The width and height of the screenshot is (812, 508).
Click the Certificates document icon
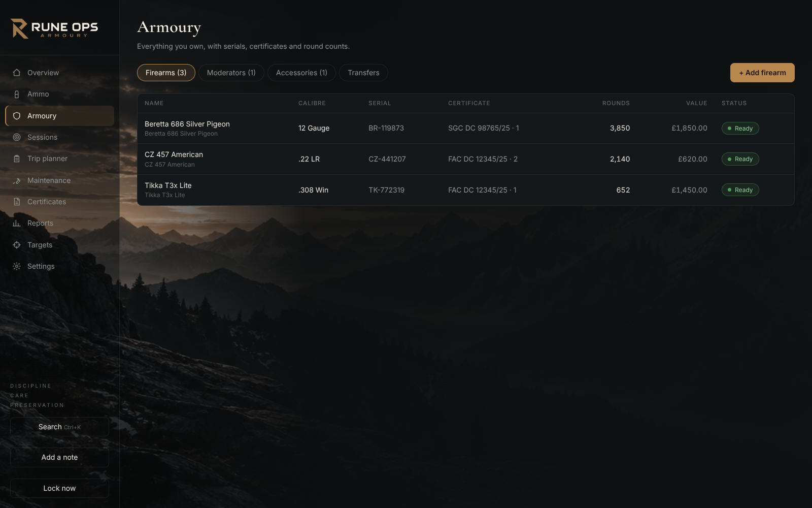17,202
